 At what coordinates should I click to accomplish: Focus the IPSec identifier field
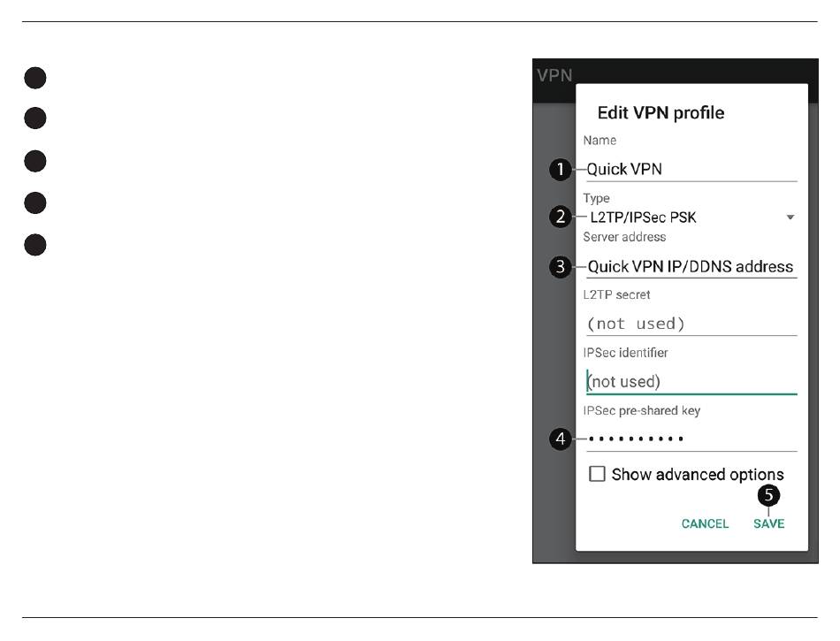click(x=691, y=382)
